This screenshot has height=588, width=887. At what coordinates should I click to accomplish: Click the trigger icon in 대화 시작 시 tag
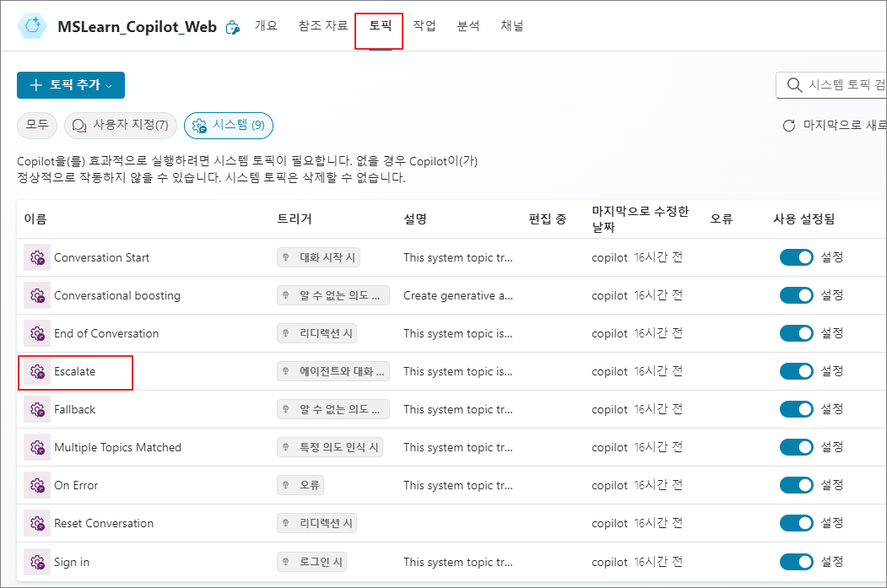[x=285, y=257]
